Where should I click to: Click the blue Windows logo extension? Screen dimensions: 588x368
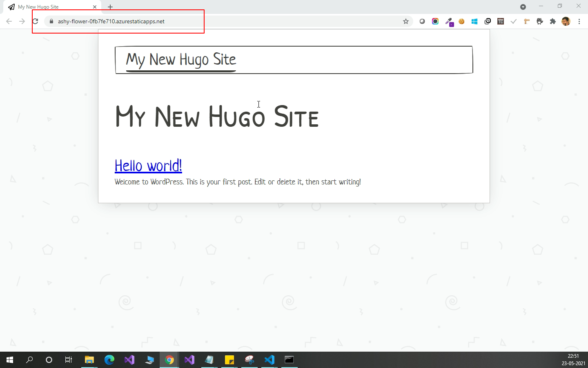pyautogui.click(x=474, y=21)
